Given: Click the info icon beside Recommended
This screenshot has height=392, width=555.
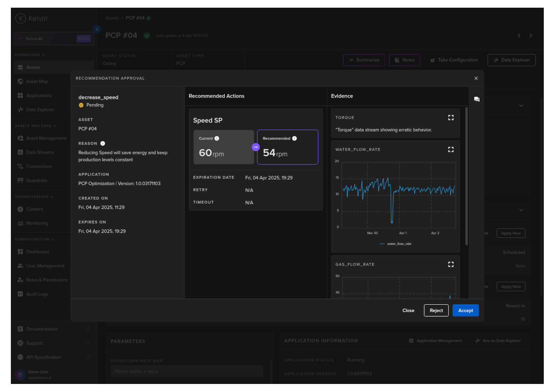Looking at the screenshot, I should tap(294, 139).
